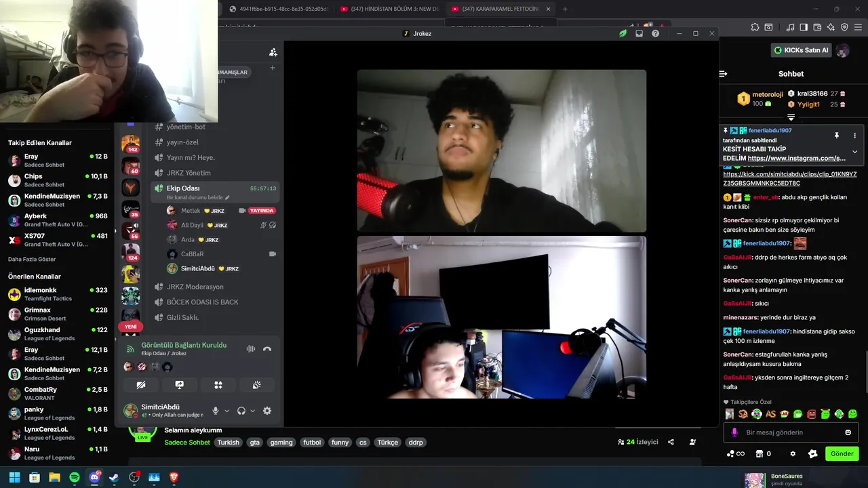Open invite-members icon in Discord header
The height and width of the screenshot is (488, 868).
[x=273, y=52]
